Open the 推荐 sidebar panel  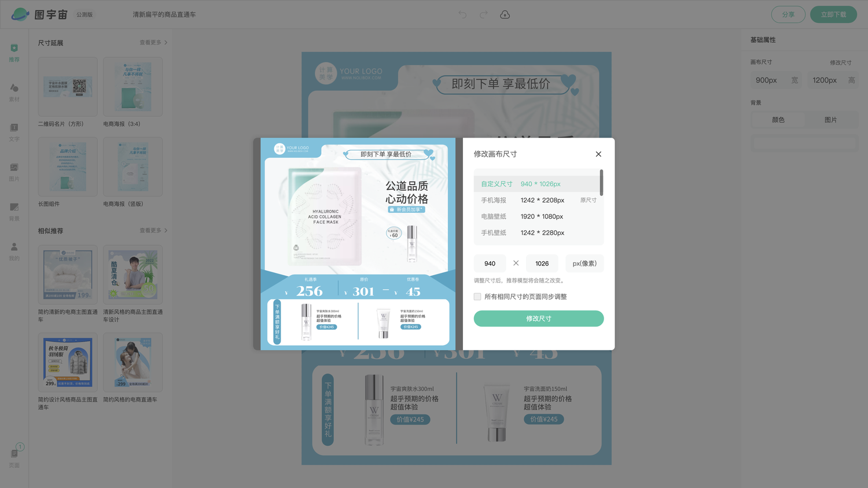[14, 53]
